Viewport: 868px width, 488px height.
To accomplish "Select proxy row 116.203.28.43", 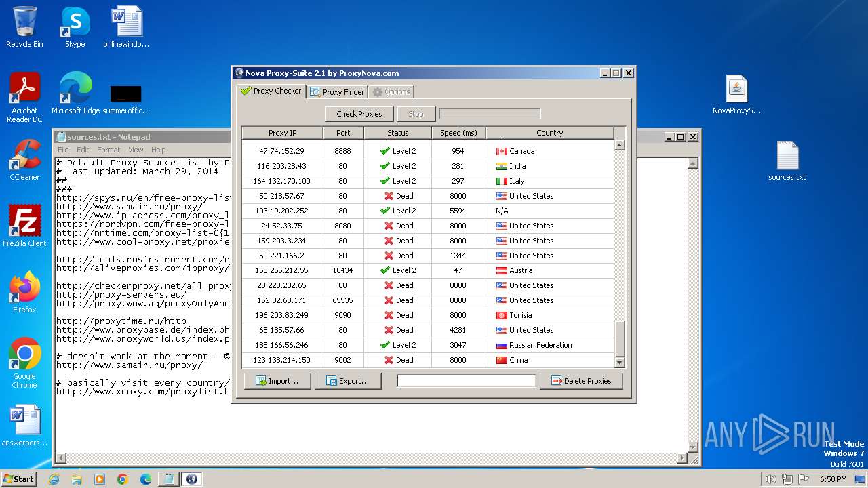I will 428,166.
